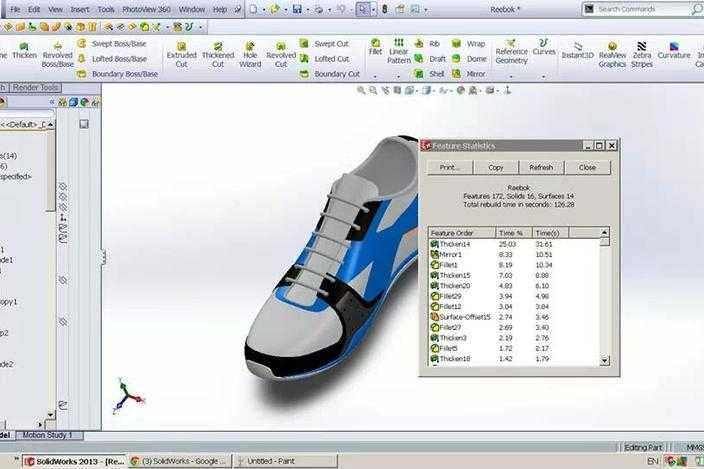The image size is (704, 469).
Task: Click Close in Feature Statistics dialog
Action: [587, 167]
